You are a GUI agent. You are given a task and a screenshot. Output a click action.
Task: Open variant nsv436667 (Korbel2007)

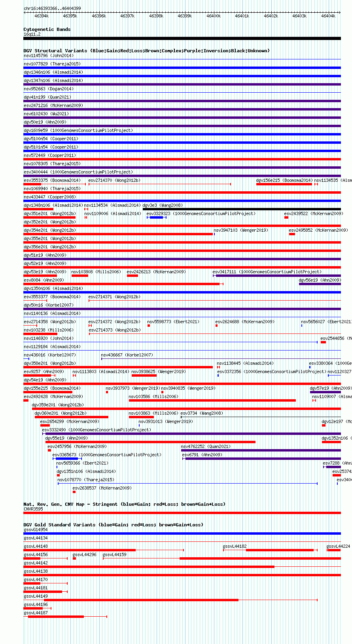pyautogui.click(x=127, y=355)
